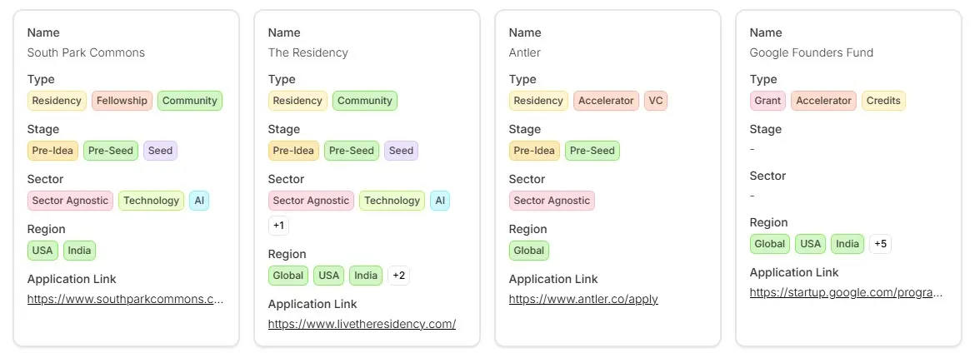
Task: Select the AI sector tag on South Park Commons
Action: (199, 201)
